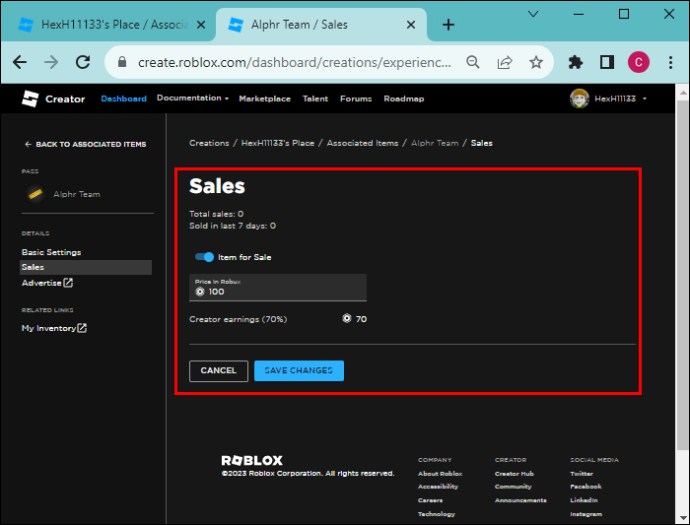Open Talent in the top nav
This screenshot has width=690, height=525.
(x=315, y=99)
